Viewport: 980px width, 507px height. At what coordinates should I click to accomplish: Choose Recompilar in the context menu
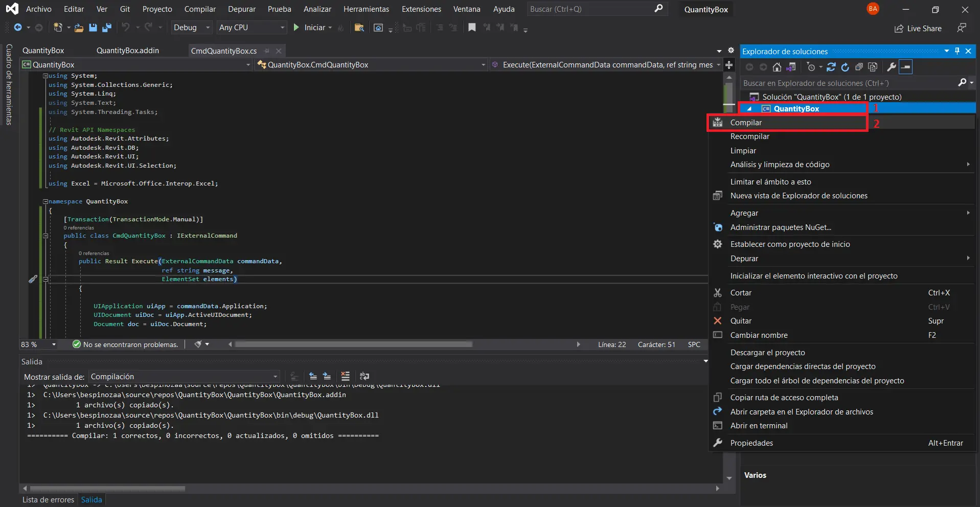(841, 136)
